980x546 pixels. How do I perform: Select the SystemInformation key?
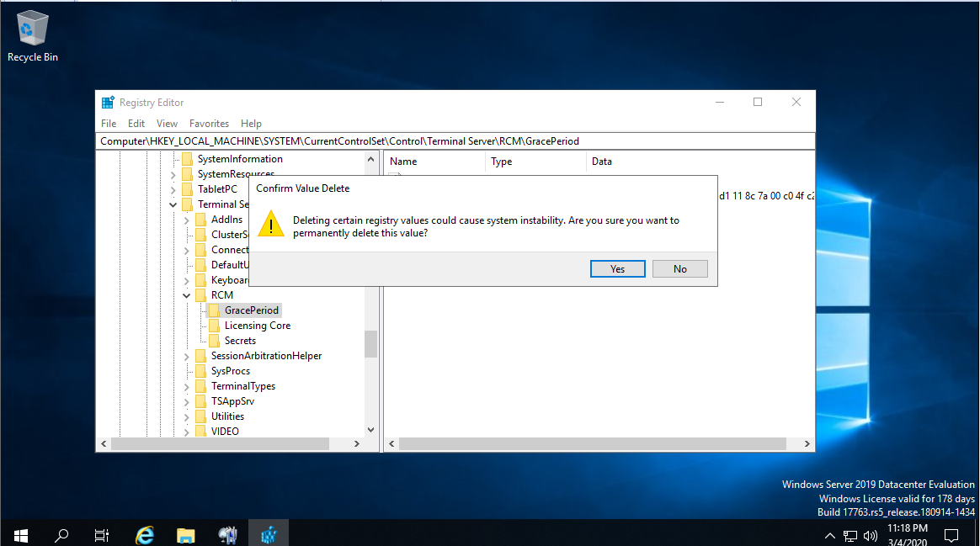pyautogui.click(x=240, y=159)
